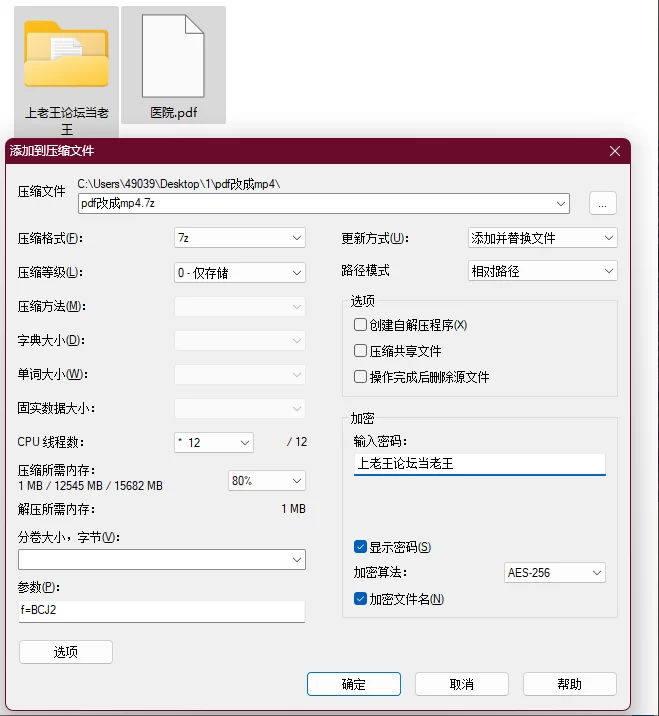Click the 医院.pdf file name label
659x716 pixels.
tap(174, 112)
